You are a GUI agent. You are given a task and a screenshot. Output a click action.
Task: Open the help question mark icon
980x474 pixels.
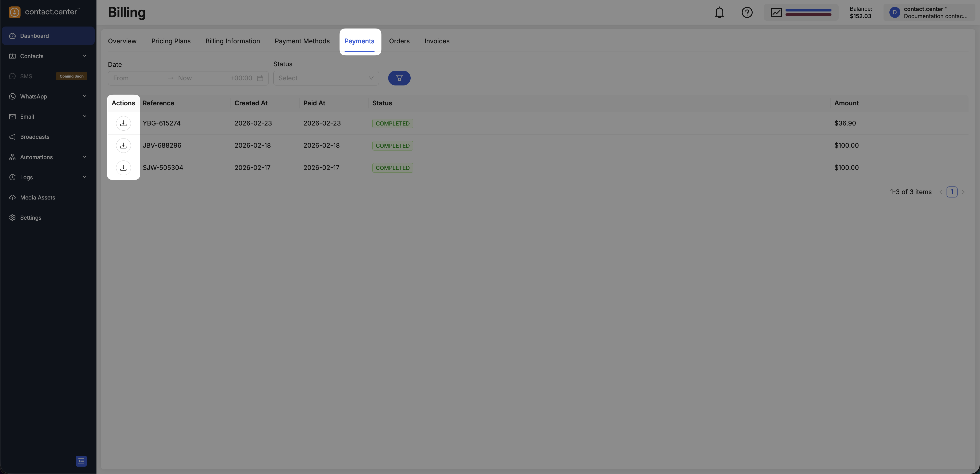[747, 13]
